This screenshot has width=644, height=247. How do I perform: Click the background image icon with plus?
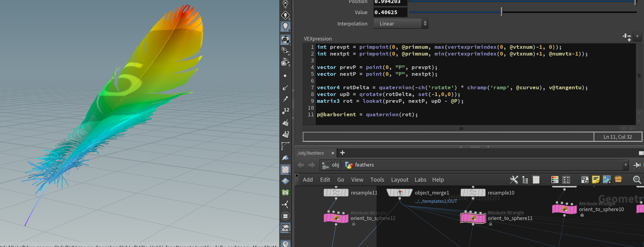(607, 180)
